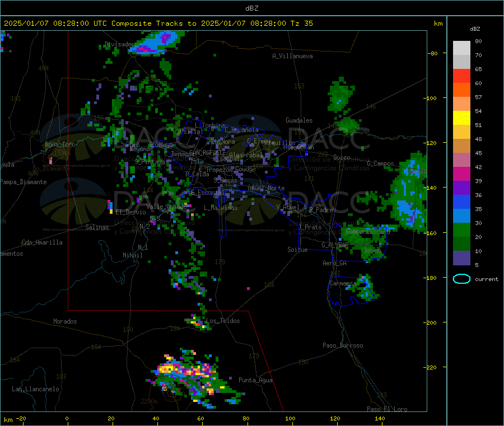Click the Agua_Toro location label
The height and width of the screenshot is (426, 504).
pos(60,144)
